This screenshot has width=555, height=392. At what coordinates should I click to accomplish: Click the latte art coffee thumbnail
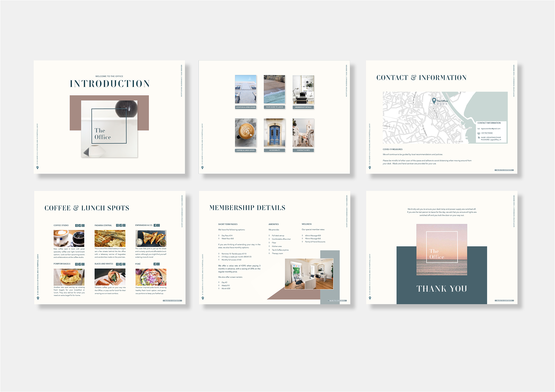coord(245,133)
